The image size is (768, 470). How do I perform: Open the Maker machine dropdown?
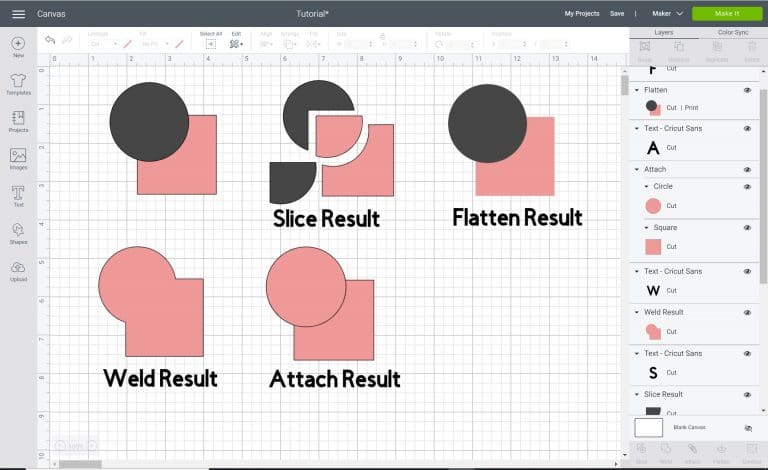[x=667, y=14]
